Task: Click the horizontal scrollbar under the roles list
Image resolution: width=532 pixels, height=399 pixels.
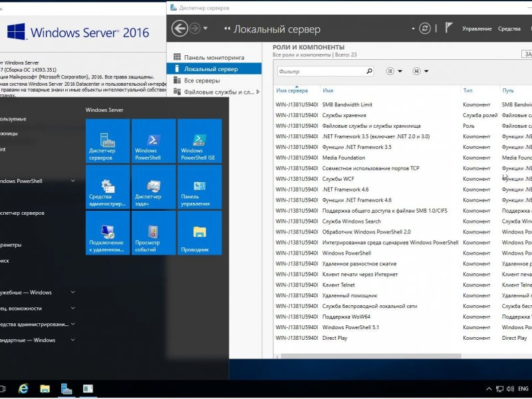Action: coord(371,356)
